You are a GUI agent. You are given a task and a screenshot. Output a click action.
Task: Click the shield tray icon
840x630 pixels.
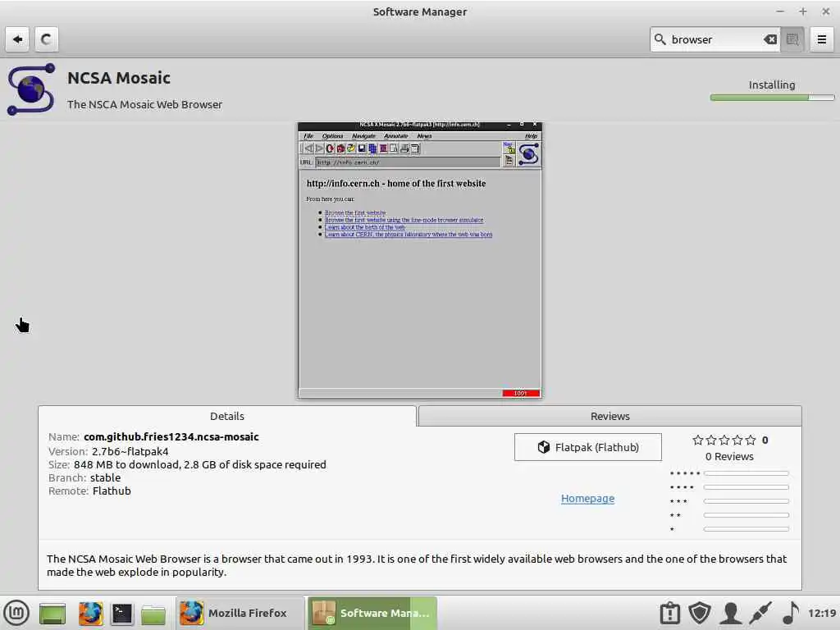pyautogui.click(x=700, y=614)
